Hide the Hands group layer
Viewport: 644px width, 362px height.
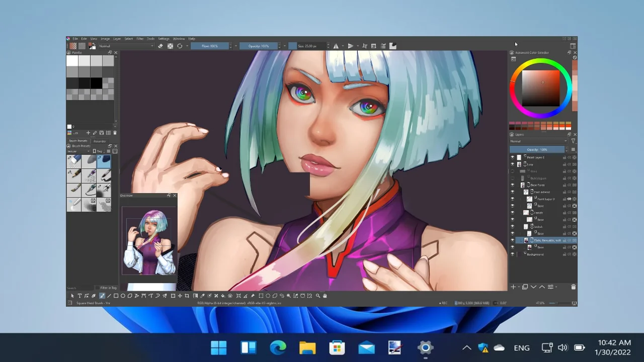pos(512,213)
